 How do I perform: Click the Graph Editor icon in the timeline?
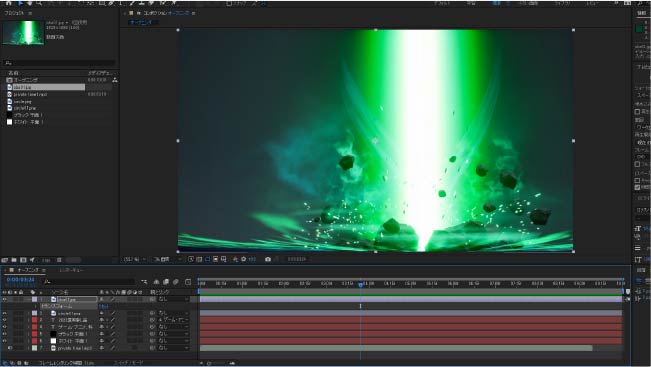click(x=188, y=282)
